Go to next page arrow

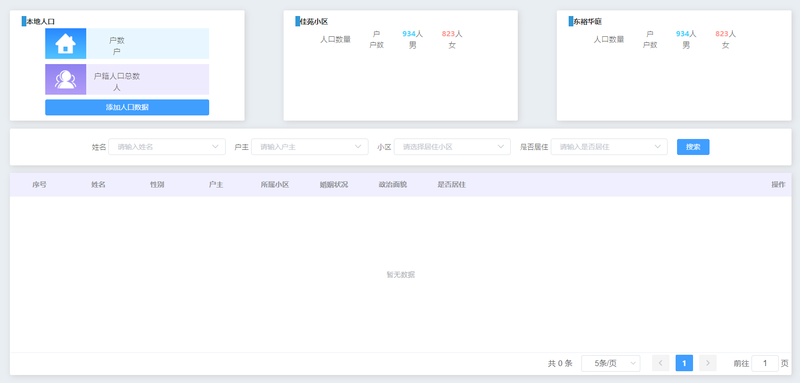coord(708,363)
